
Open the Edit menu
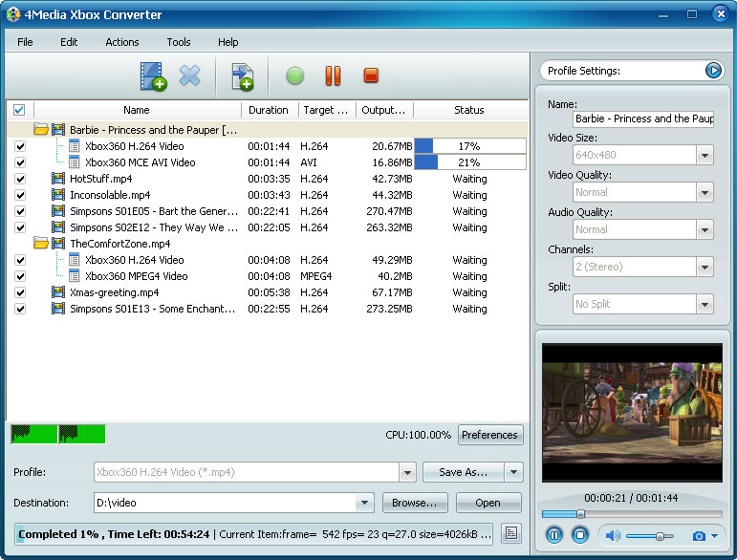tap(69, 42)
